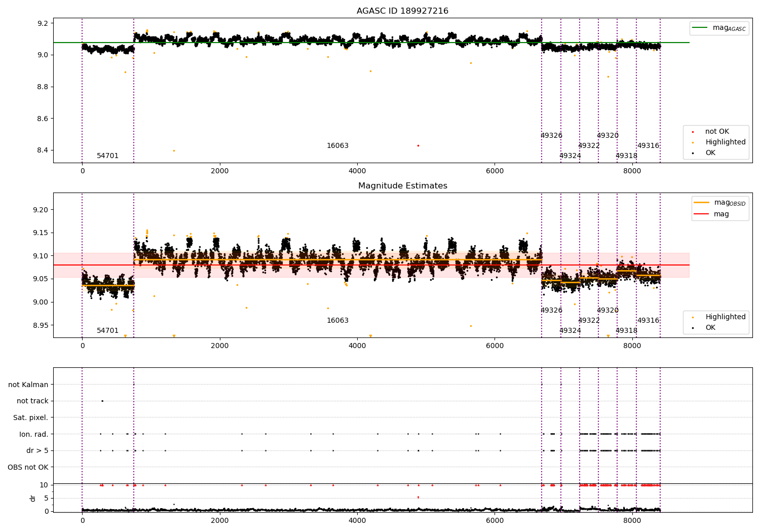Viewport: 760px width, 532px height.
Task: Click 'Highlighted' in the Magnitude Estimates legend
Action: pyautogui.click(x=726, y=317)
